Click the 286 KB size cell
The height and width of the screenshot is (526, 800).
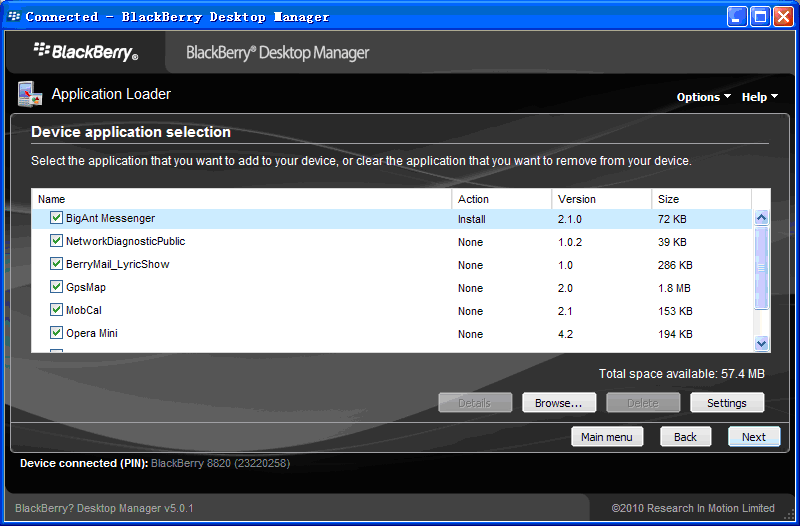click(x=675, y=265)
